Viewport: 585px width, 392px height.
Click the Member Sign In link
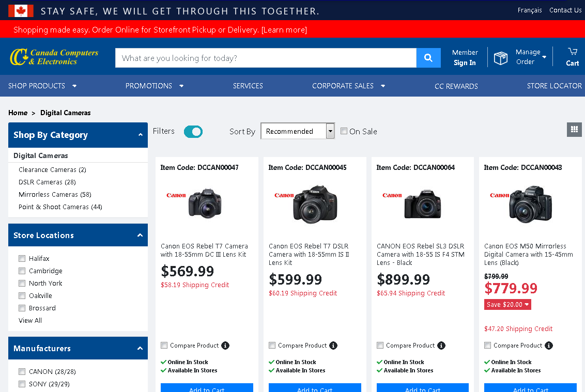pos(465,57)
